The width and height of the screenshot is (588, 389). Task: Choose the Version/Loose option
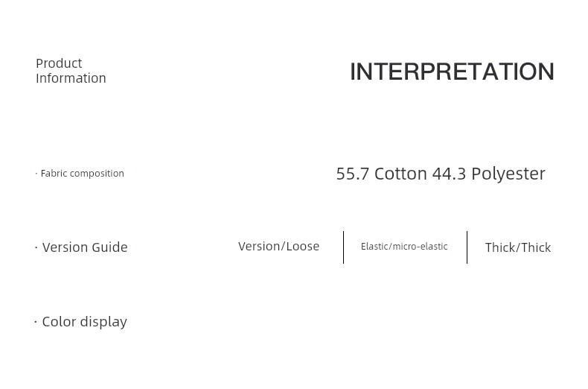[278, 247]
